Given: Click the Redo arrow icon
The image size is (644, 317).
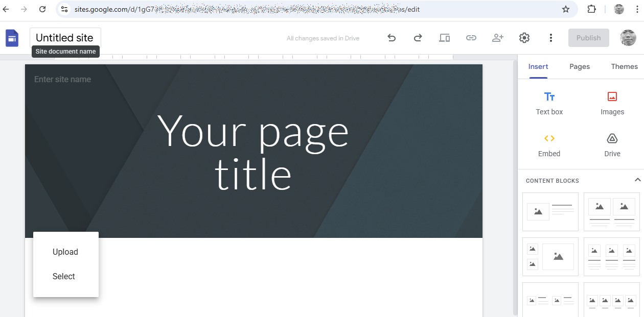Looking at the screenshot, I should 418,38.
